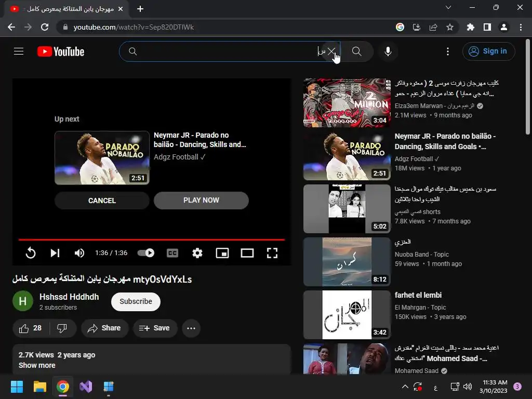Open more actions ellipsis under video

[x=191, y=328]
